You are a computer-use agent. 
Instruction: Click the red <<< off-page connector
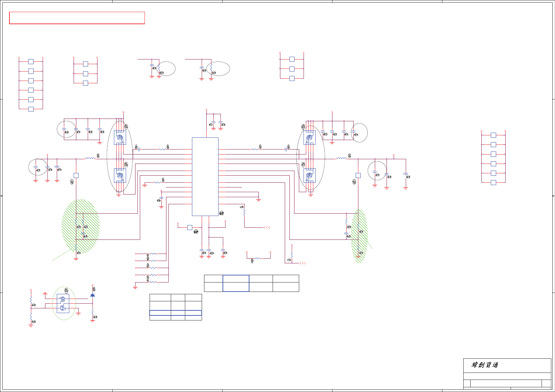click(267, 227)
